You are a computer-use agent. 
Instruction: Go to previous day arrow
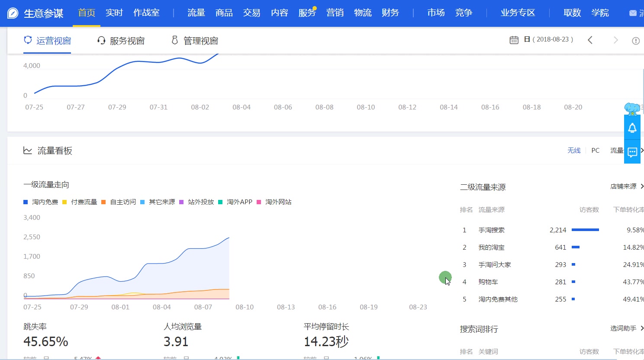click(590, 40)
